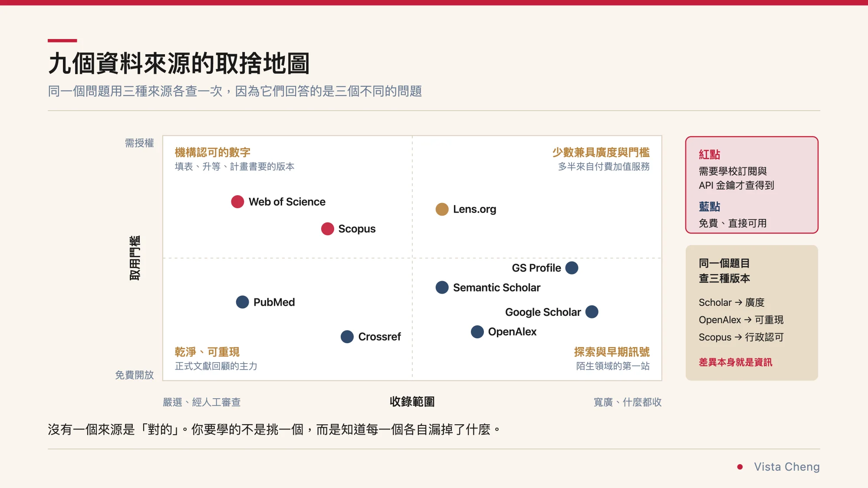Click the text 多半來自付費加值服務
The height and width of the screenshot is (488, 868).
tap(604, 167)
